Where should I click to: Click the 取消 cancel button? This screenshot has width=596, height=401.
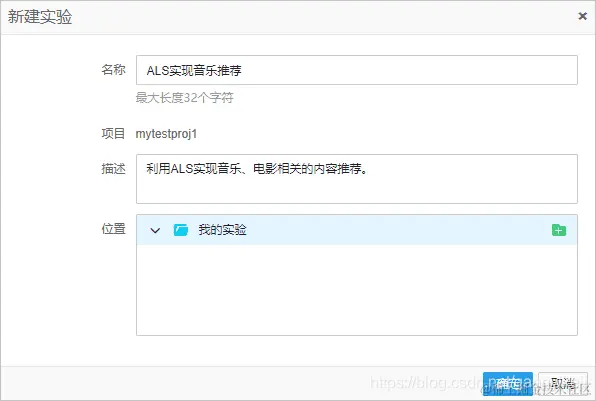563,383
